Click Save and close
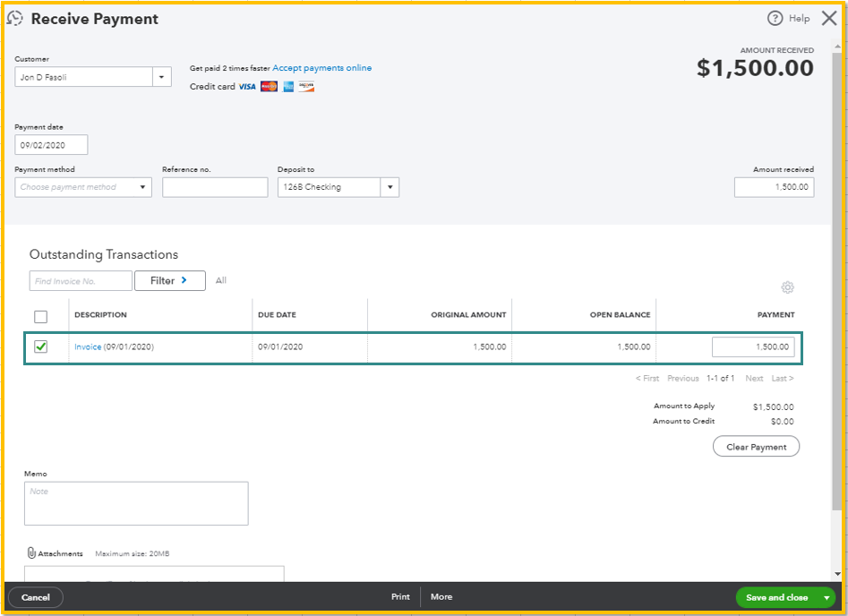848x616 pixels. (x=777, y=597)
